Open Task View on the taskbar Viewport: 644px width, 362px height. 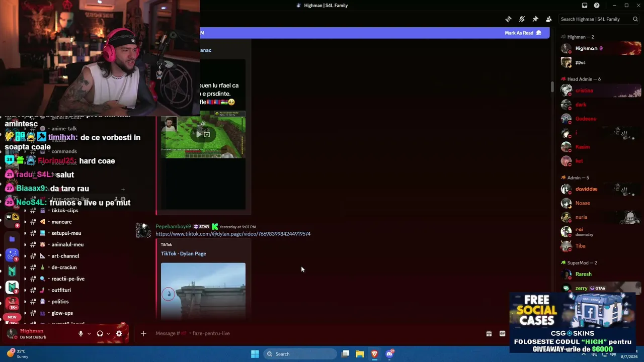point(346,354)
